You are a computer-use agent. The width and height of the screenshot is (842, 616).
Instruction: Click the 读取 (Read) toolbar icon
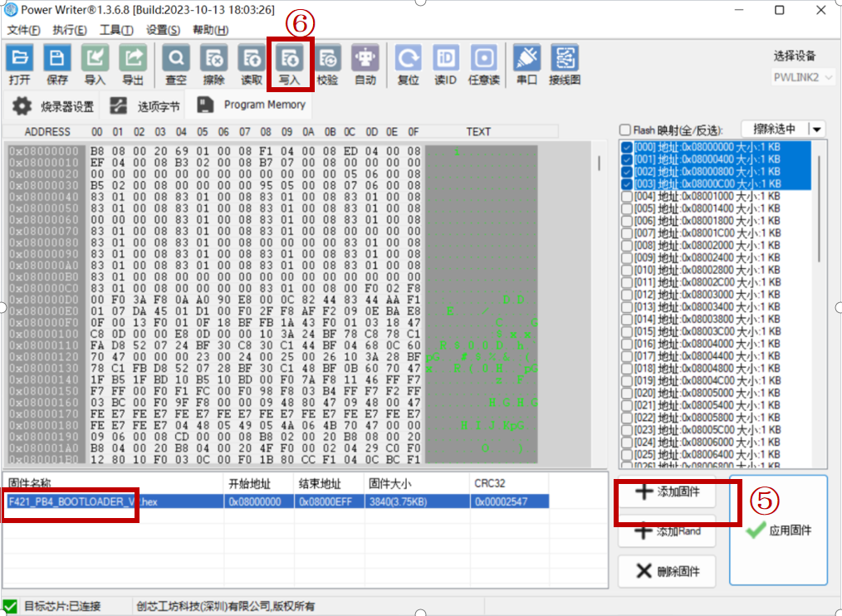click(252, 65)
